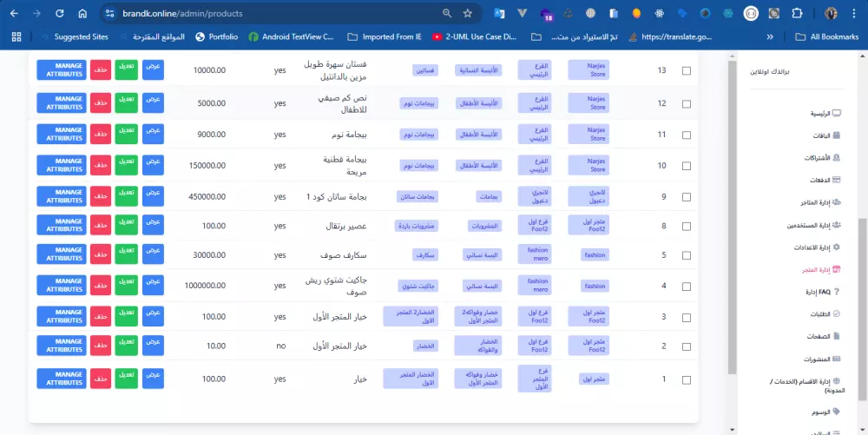
Task: Open إدارة المستخدمين sidebar menu
Action: pyautogui.click(x=814, y=225)
